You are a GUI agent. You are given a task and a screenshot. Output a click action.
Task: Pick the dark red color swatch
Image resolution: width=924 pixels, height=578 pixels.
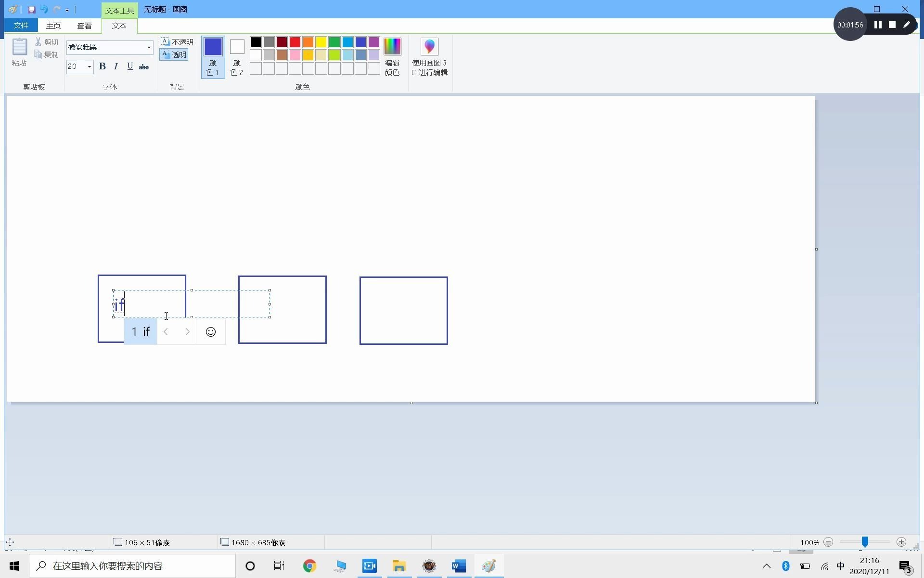coord(282,42)
